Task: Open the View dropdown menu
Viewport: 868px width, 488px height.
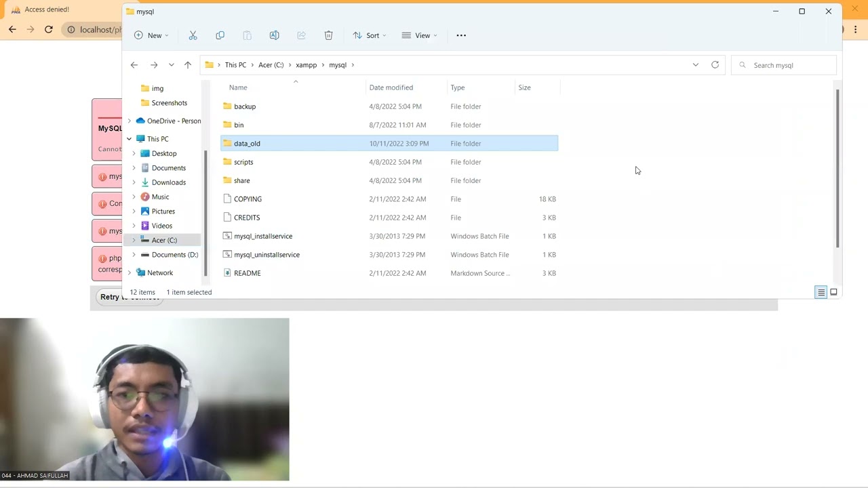Action: [419, 35]
